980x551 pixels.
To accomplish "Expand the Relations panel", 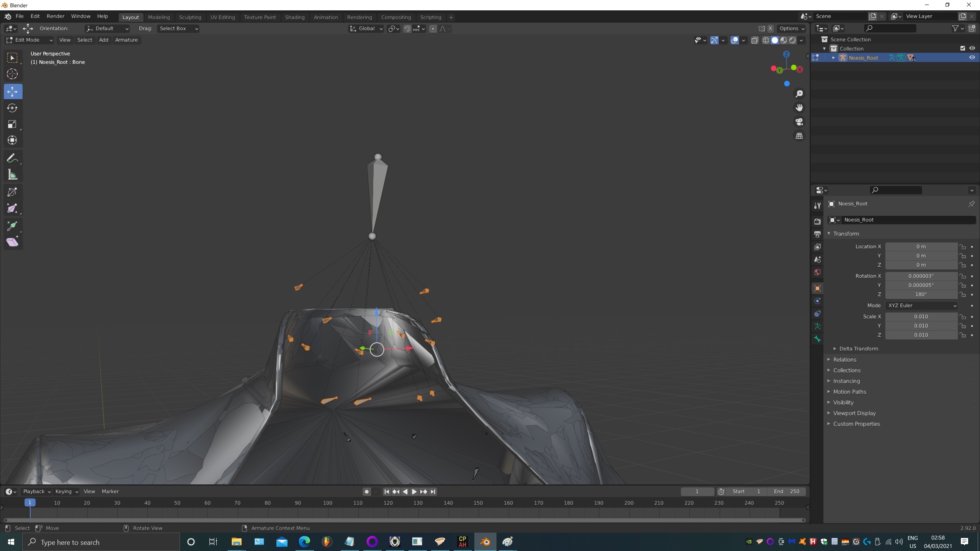I will [844, 360].
